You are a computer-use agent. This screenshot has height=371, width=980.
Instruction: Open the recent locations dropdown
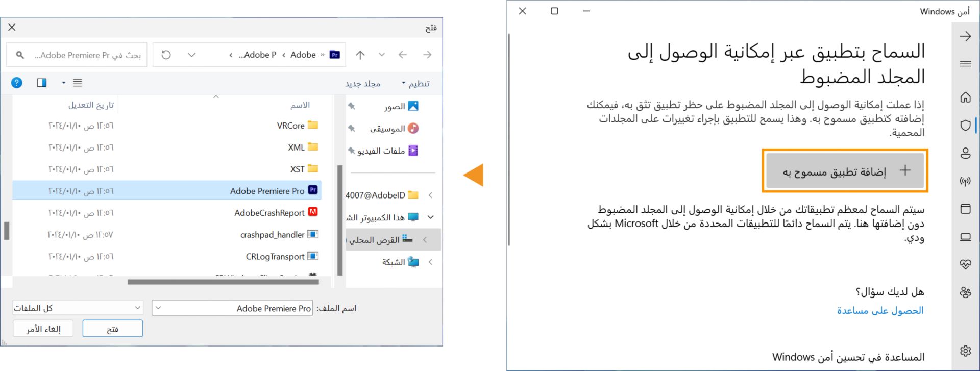[x=381, y=55]
